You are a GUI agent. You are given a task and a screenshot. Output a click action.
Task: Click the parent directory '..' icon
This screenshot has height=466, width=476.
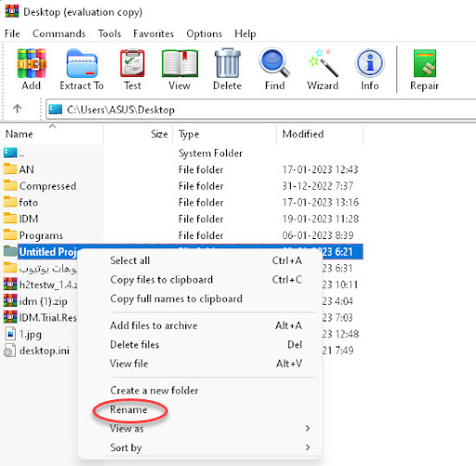click(10, 152)
